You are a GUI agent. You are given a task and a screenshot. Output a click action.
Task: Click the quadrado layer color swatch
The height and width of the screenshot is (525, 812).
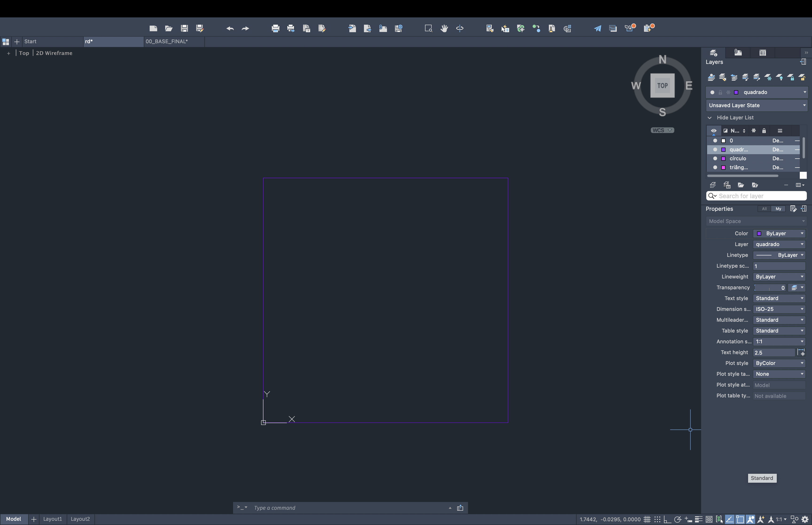(723, 150)
